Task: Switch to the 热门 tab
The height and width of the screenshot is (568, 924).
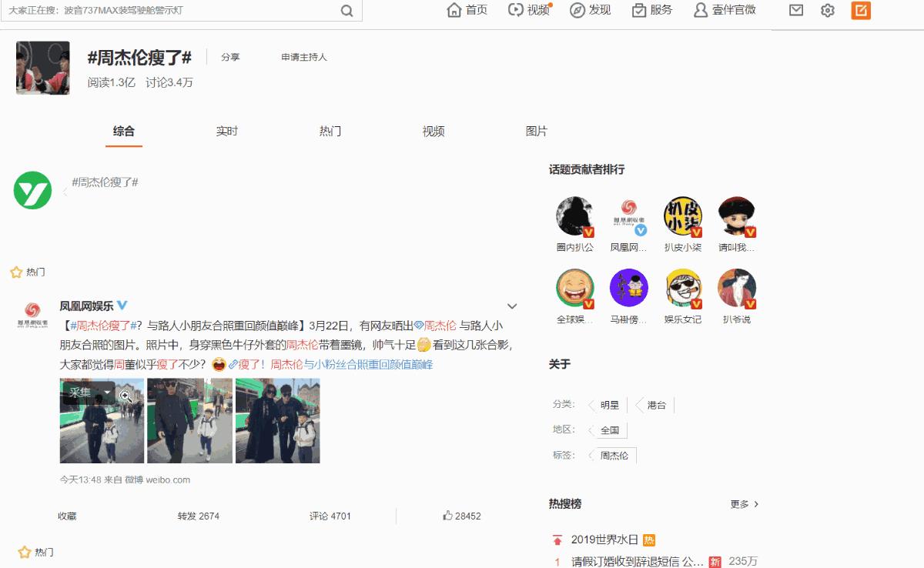Action: pyautogui.click(x=330, y=132)
